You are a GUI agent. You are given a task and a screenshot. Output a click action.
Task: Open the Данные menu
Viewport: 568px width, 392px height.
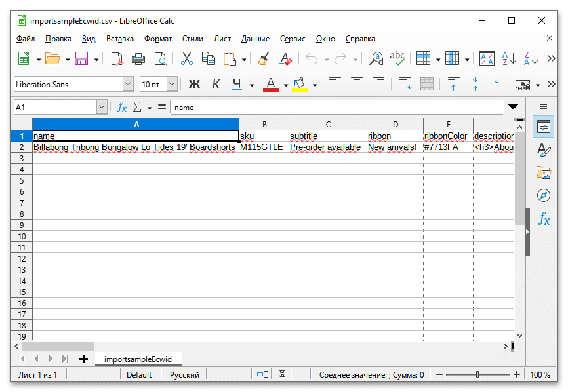click(x=255, y=39)
